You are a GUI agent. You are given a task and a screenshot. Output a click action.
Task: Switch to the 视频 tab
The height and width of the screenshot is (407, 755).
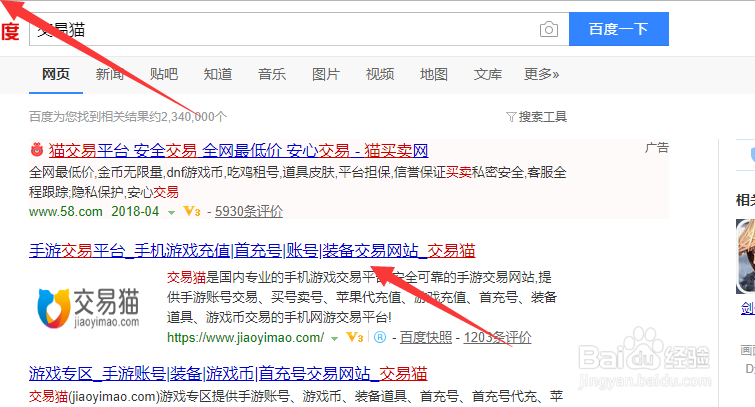click(380, 74)
